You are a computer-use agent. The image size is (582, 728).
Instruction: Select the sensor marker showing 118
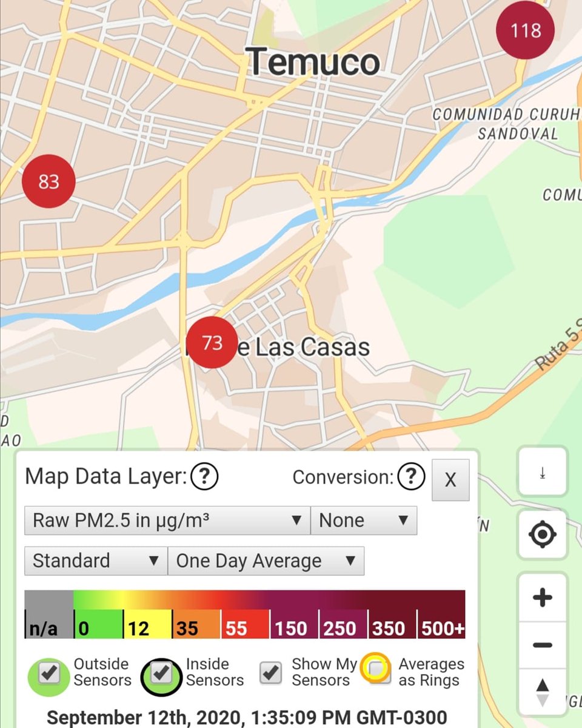tap(525, 30)
